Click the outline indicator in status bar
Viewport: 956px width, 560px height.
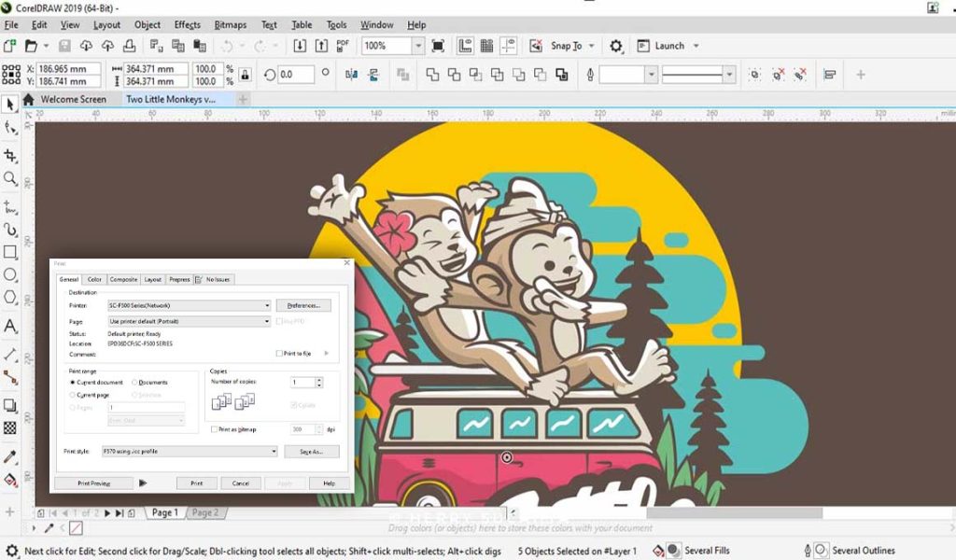pyautogui.click(x=822, y=551)
